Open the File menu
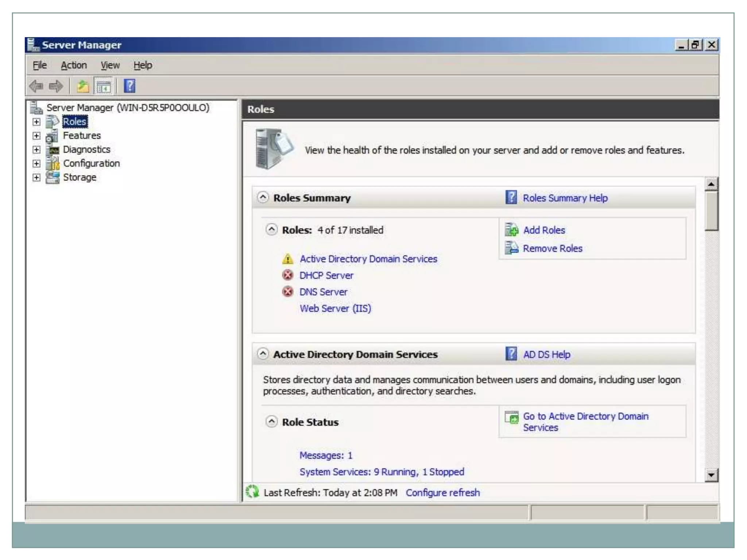 [40, 65]
